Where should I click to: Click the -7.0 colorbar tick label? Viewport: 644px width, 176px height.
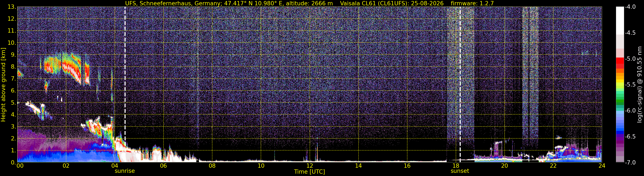(x=630, y=163)
